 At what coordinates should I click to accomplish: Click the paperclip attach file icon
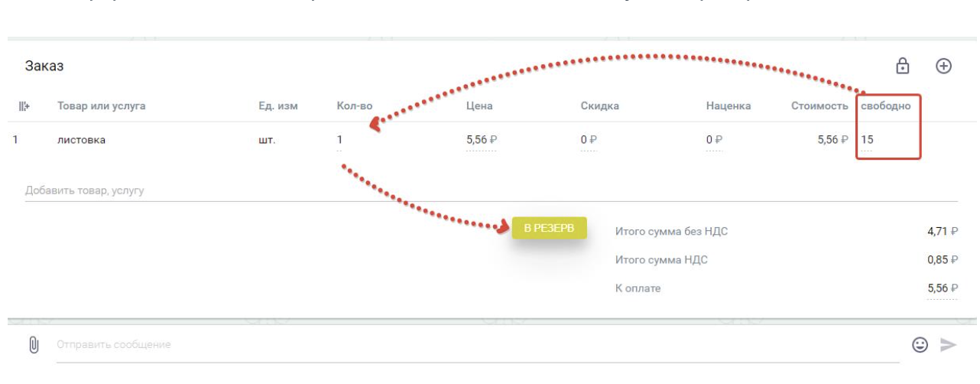click(x=34, y=345)
